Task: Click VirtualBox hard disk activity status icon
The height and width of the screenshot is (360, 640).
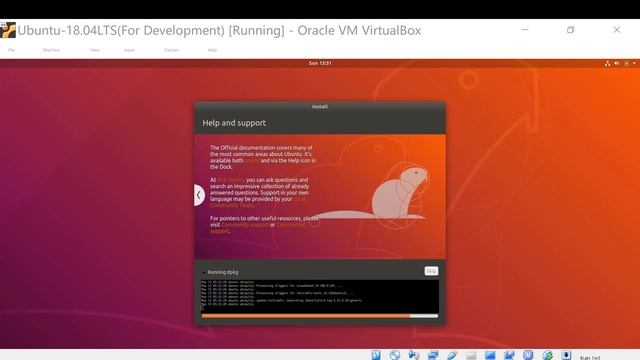Action: (376, 355)
